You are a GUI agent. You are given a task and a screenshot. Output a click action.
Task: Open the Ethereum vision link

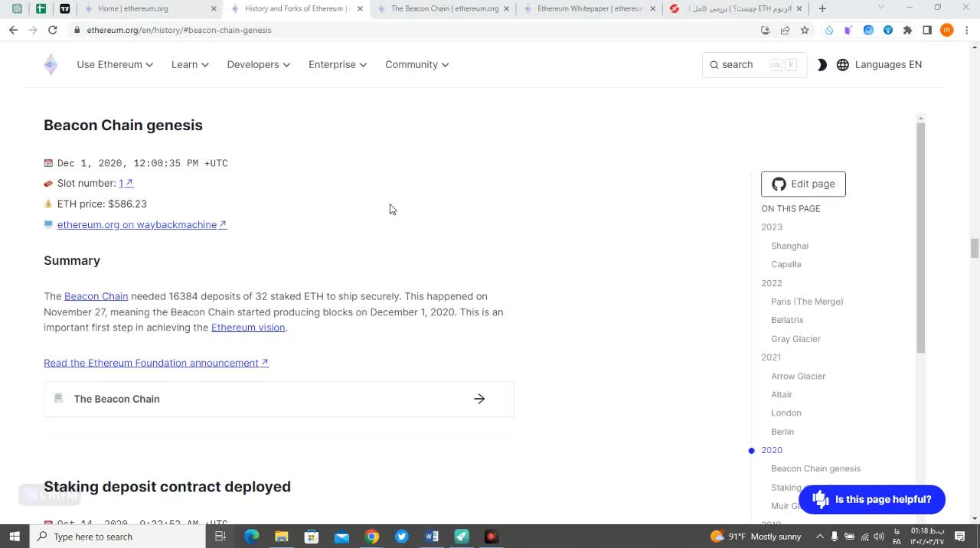[x=248, y=328]
